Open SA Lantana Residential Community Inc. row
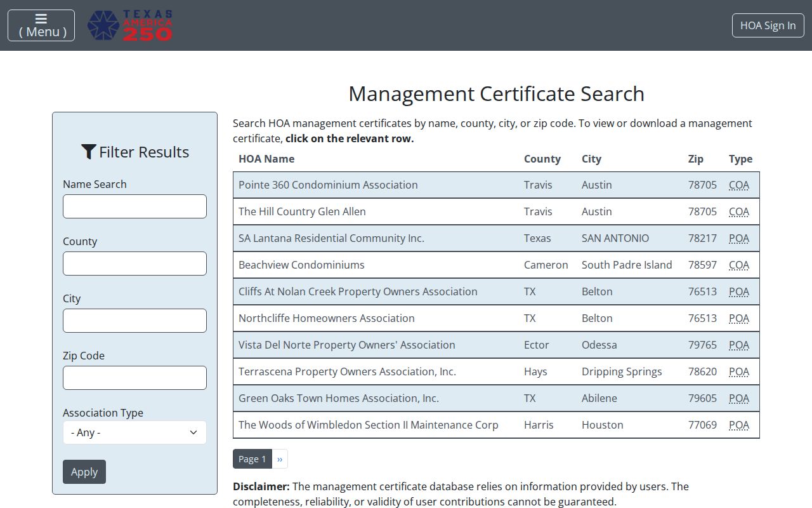The height and width of the screenshot is (508, 812). [x=496, y=238]
